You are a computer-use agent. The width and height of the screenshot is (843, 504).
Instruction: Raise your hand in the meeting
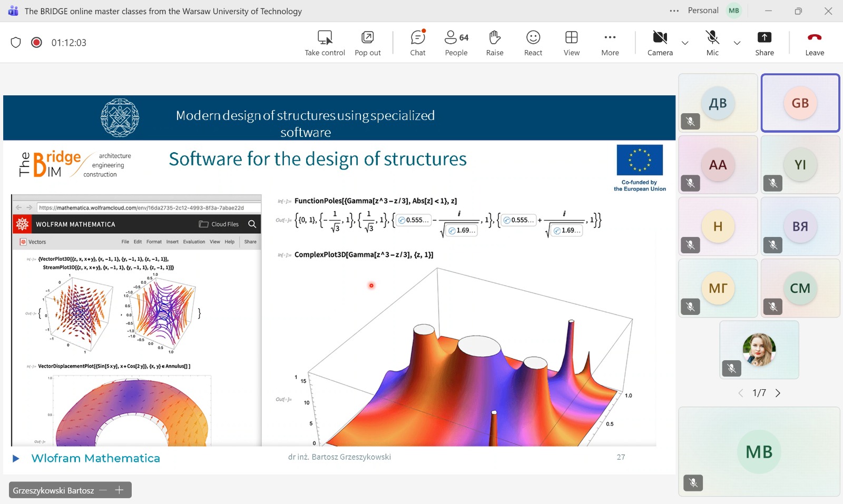tap(494, 43)
